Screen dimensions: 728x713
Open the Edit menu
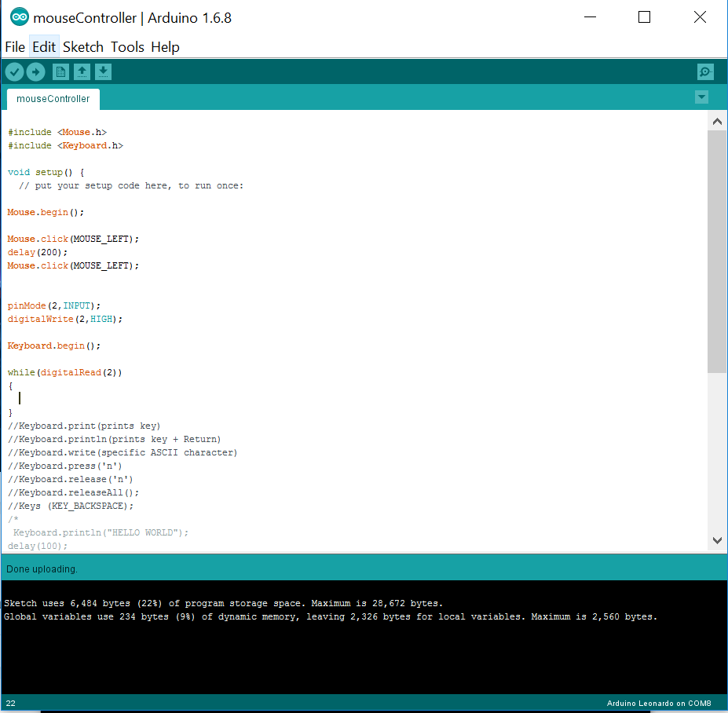[44, 47]
